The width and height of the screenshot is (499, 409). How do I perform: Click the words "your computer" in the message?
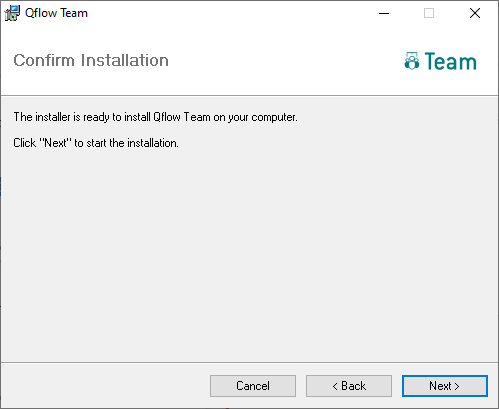coord(262,117)
